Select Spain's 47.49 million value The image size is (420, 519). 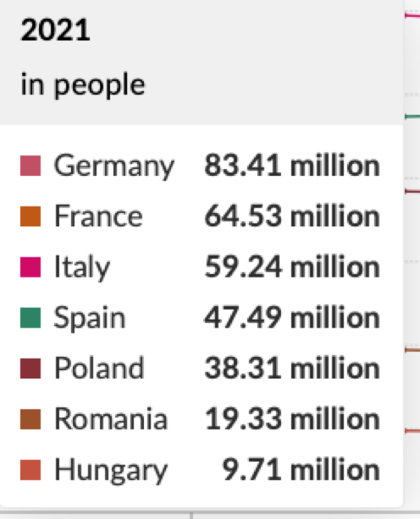point(292,318)
